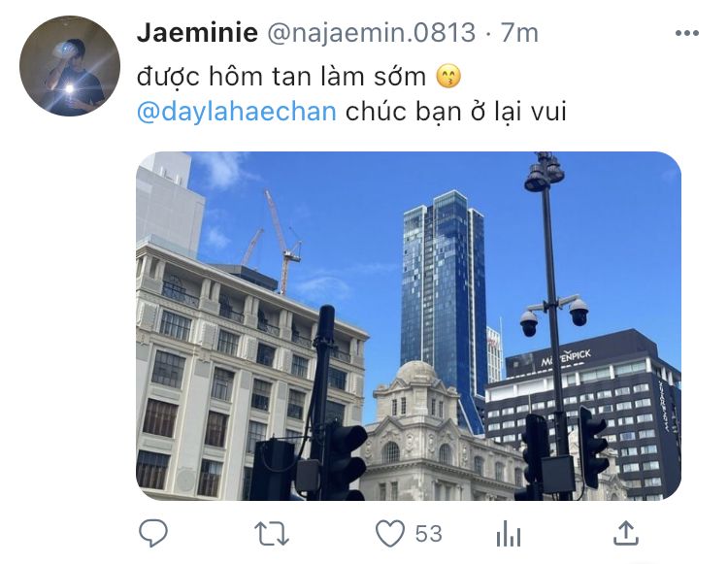The image size is (728, 564).
Task: Click the reply speech bubble icon
Action: (x=153, y=533)
